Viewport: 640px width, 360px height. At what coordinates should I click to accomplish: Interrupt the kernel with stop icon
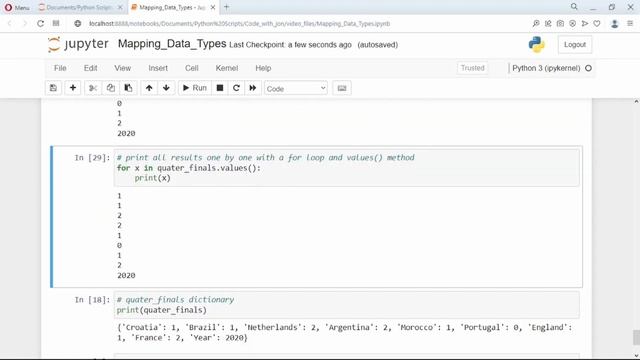[220, 88]
